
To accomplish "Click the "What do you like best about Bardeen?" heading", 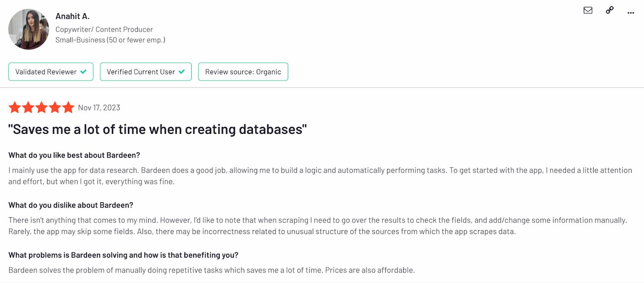I will click(x=74, y=155).
